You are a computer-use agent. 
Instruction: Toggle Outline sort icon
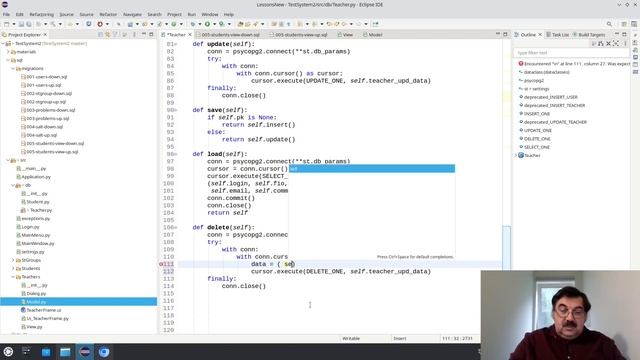coord(601,43)
